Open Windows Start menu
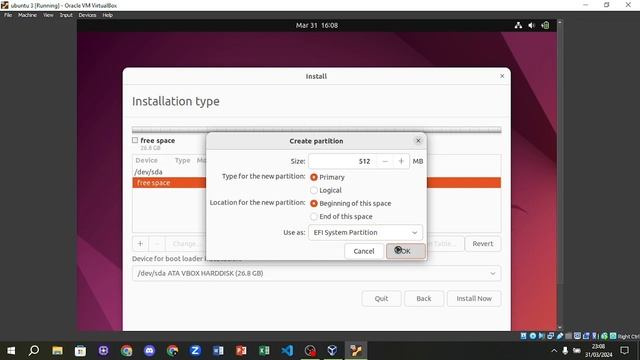 tap(11, 351)
